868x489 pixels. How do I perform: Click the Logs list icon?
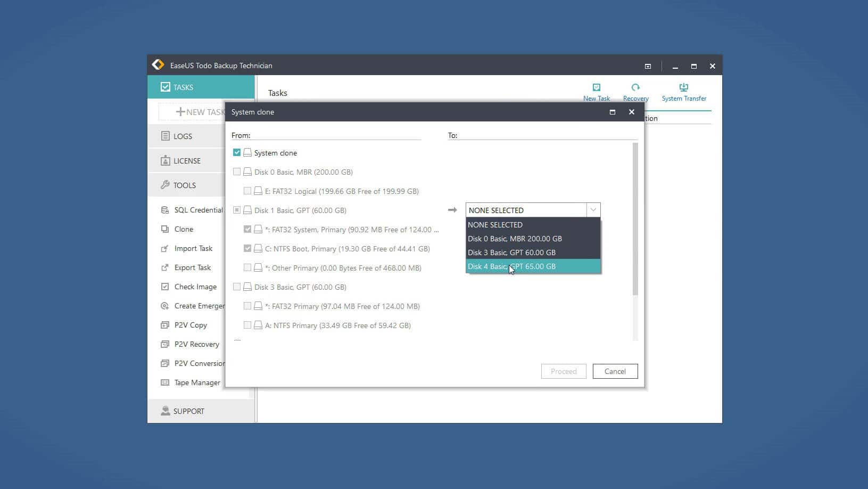tap(166, 136)
